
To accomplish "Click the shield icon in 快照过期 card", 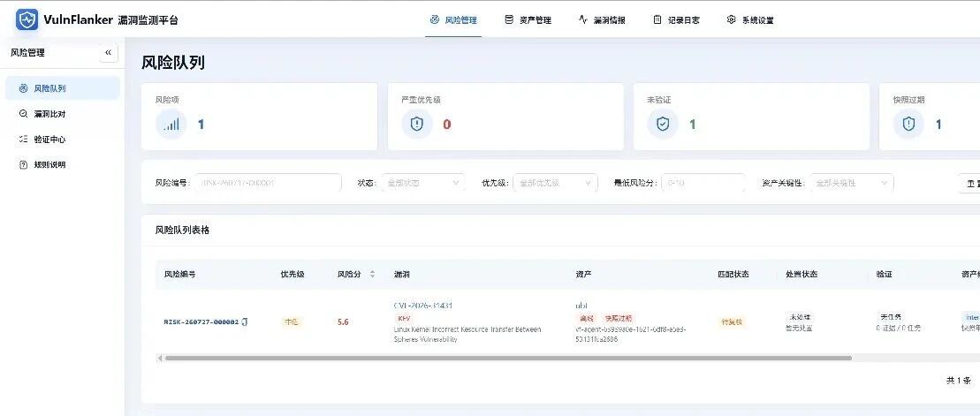I will pos(908,125).
